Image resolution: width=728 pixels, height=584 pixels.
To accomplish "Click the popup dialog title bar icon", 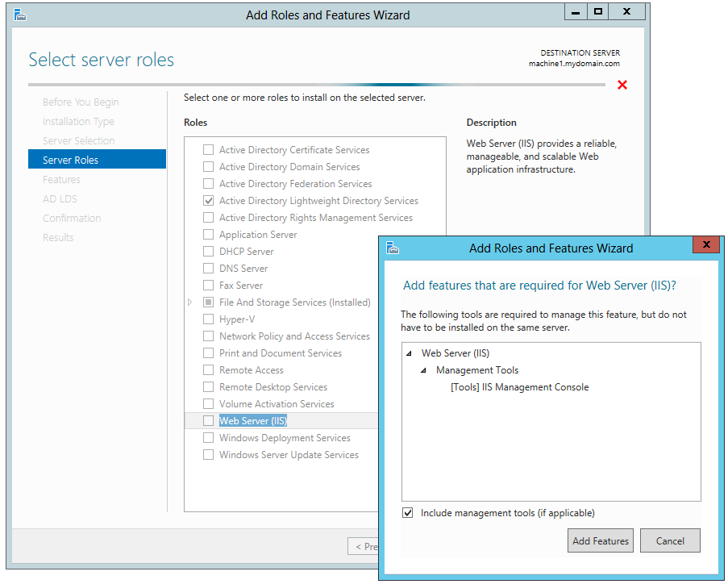I will pos(393,248).
